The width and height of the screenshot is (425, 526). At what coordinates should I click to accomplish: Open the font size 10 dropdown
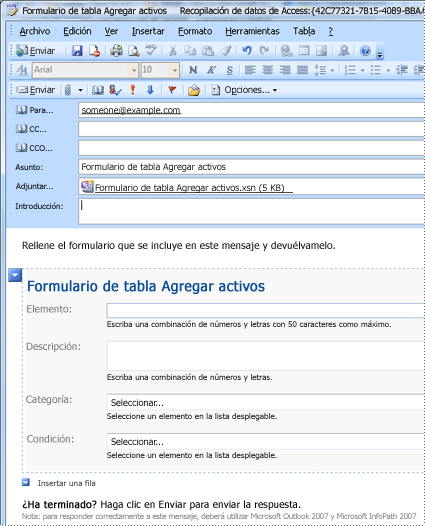pos(175,70)
